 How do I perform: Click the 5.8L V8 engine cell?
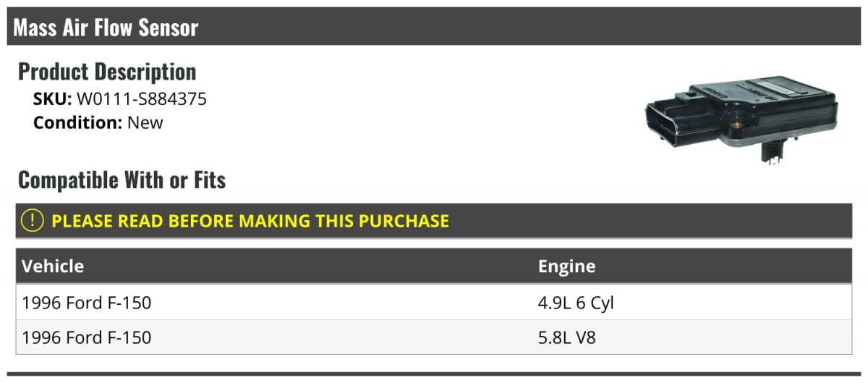pyautogui.click(x=567, y=337)
